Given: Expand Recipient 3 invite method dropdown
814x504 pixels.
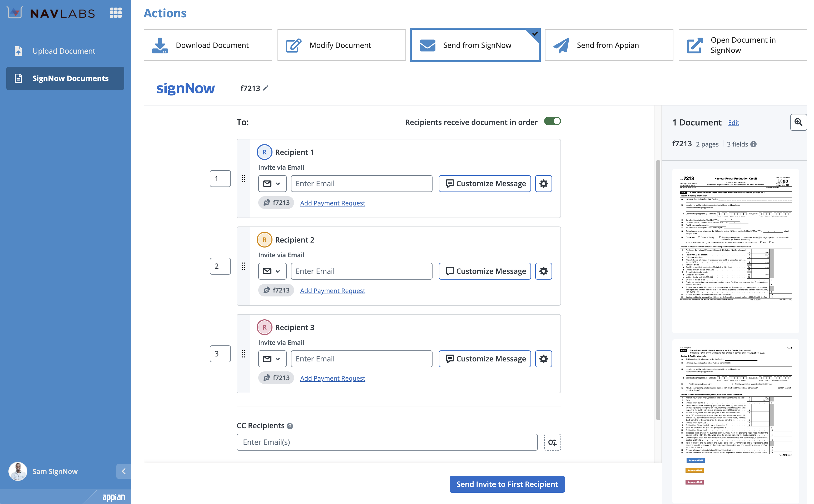Looking at the screenshot, I should coord(272,359).
